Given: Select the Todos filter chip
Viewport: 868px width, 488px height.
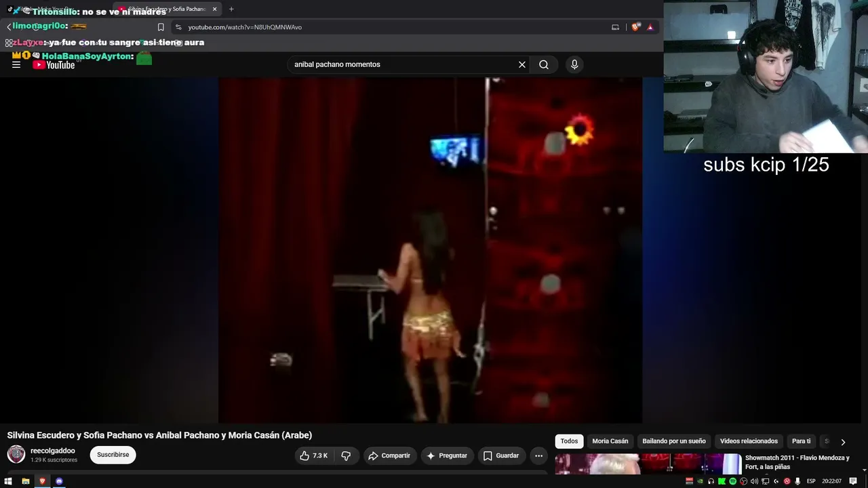Looking at the screenshot, I should 570,441.
